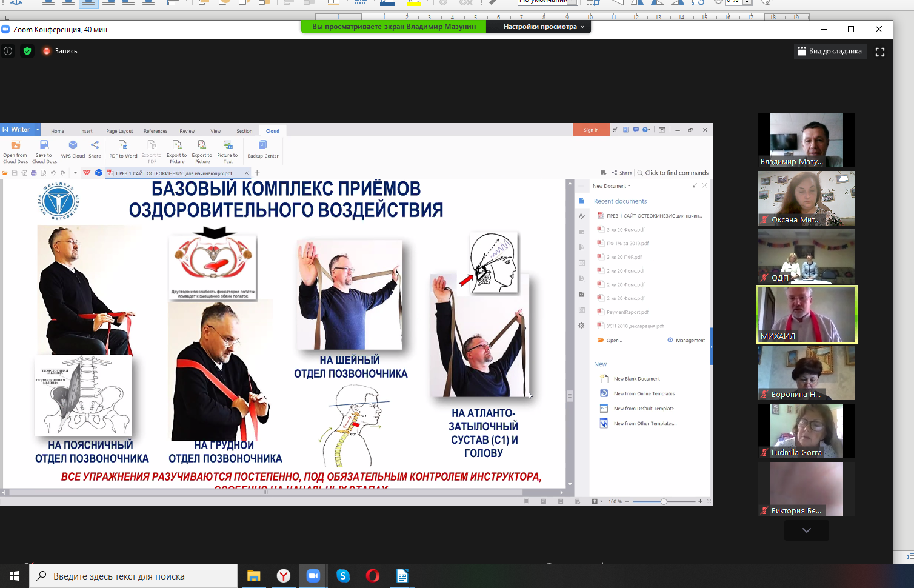Click the Windows search box

pos(133,576)
